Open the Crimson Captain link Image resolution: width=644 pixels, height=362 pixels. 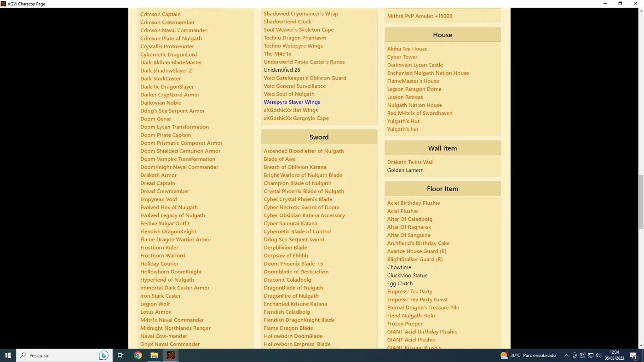(161, 14)
